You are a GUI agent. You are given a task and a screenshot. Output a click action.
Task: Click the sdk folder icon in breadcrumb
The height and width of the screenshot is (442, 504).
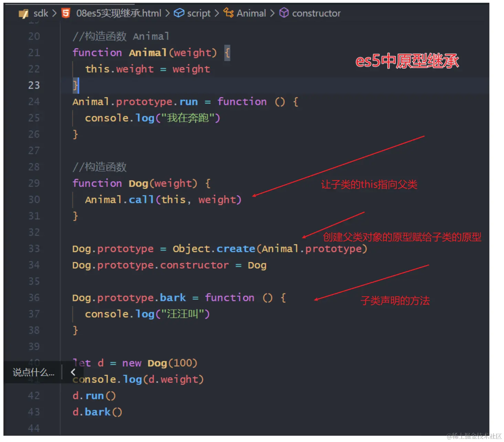click(23, 13)
